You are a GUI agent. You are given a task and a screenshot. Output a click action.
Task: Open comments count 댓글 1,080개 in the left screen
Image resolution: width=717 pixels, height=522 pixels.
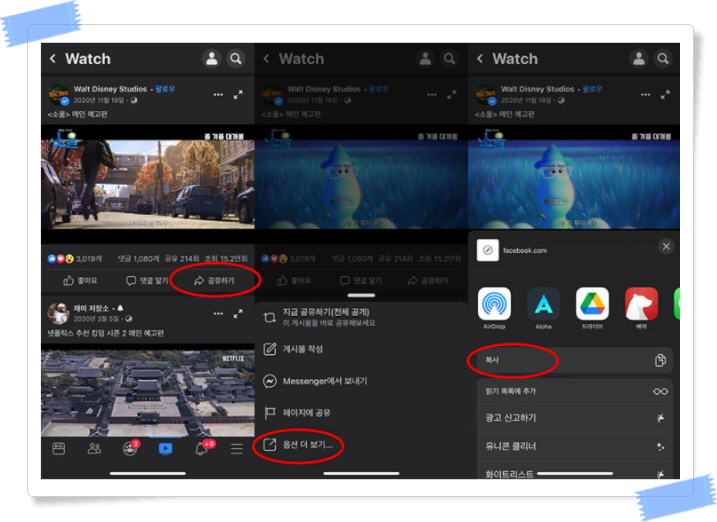point(139,259)
